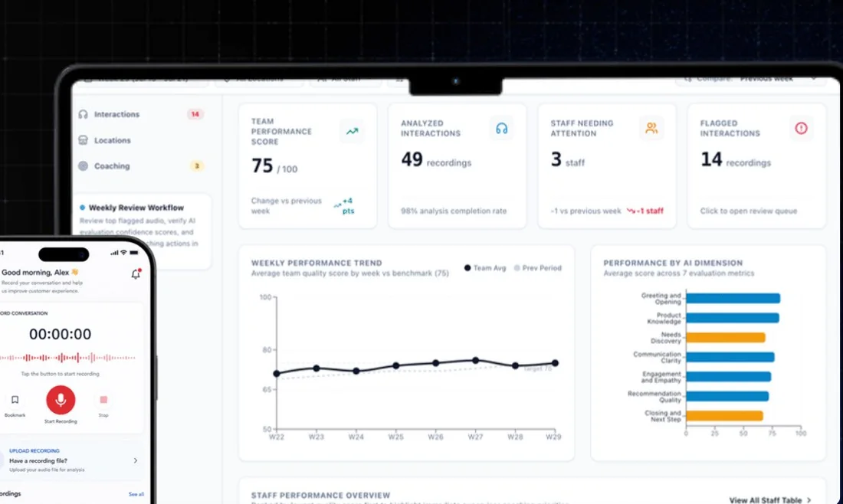Click the Product Knowledge blue bar
Screen dimensions: 843x504
point(732,318)
